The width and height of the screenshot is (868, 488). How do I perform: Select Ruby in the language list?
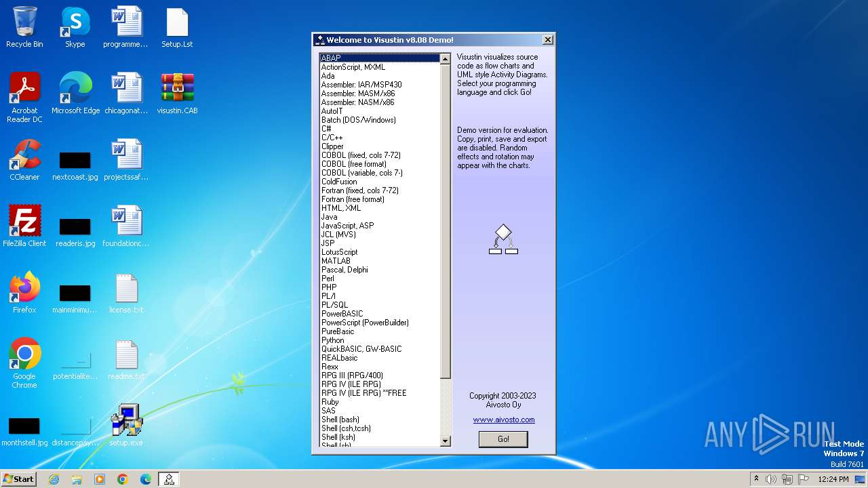click(380, 402)
